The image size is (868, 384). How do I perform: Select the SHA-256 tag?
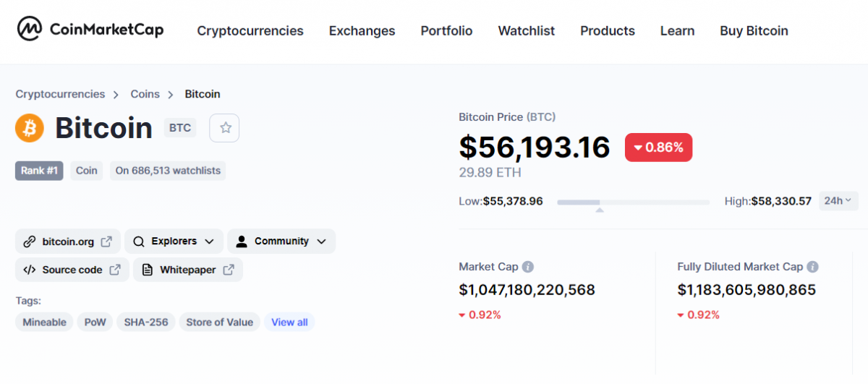point(146,323)
